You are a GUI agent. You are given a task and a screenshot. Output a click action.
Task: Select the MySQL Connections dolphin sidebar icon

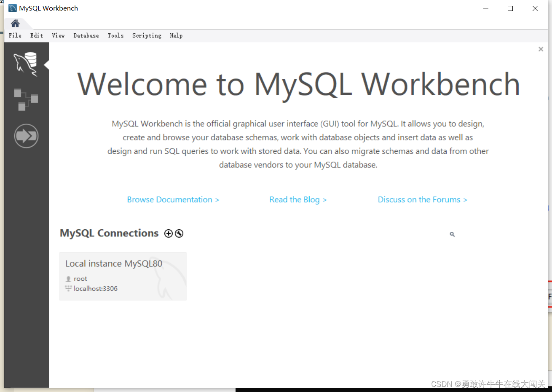[x=26, y=64]
